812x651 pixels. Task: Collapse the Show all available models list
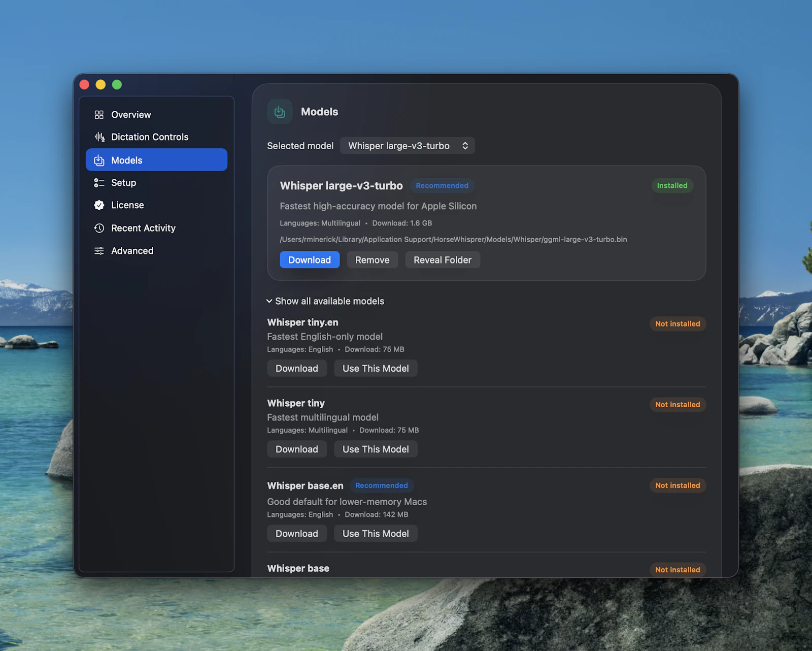point(325,301)
